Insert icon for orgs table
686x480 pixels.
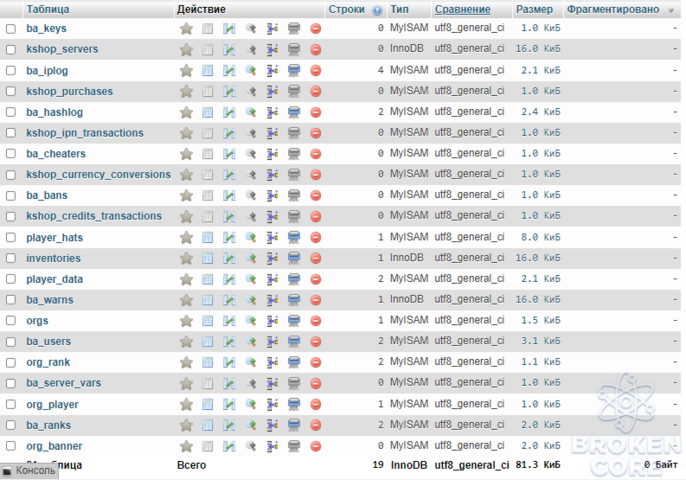(x=272, y=321)
